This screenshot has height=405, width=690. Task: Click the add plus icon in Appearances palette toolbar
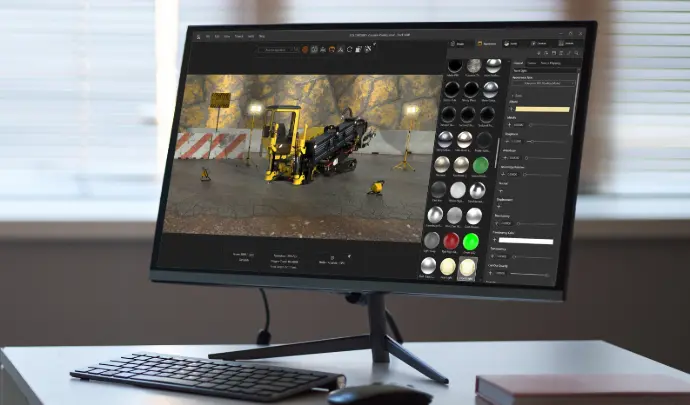pyautogui.click(x=539, y=53)
